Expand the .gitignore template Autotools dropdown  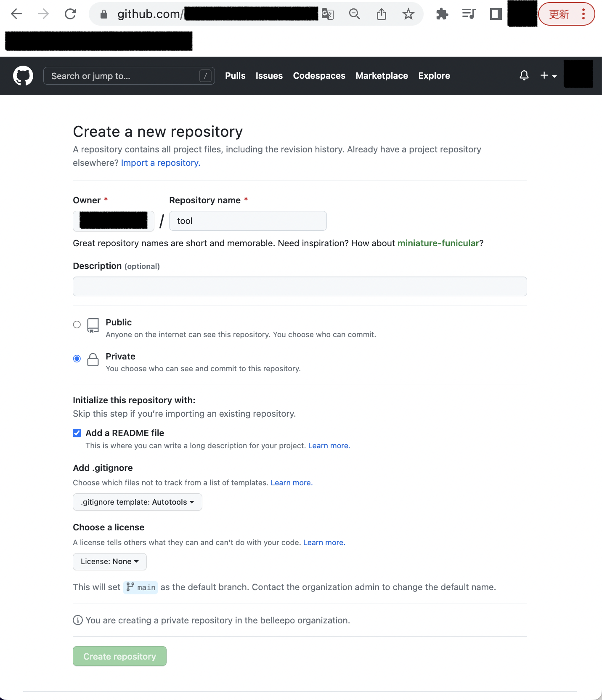(x=138, y=502)
